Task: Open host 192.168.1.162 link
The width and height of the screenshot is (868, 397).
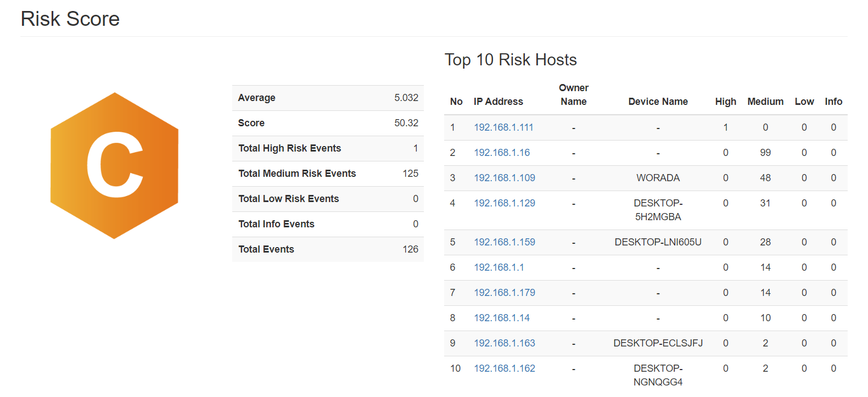Action: point(504,368)
